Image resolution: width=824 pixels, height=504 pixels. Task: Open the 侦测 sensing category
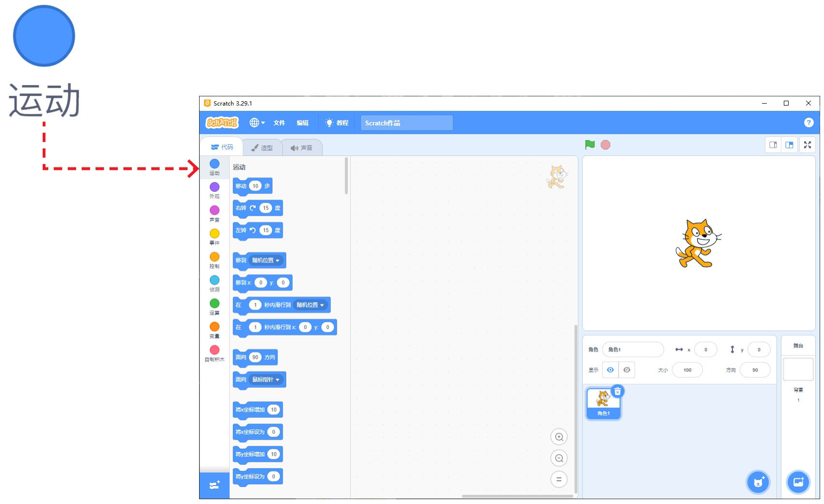215,283
